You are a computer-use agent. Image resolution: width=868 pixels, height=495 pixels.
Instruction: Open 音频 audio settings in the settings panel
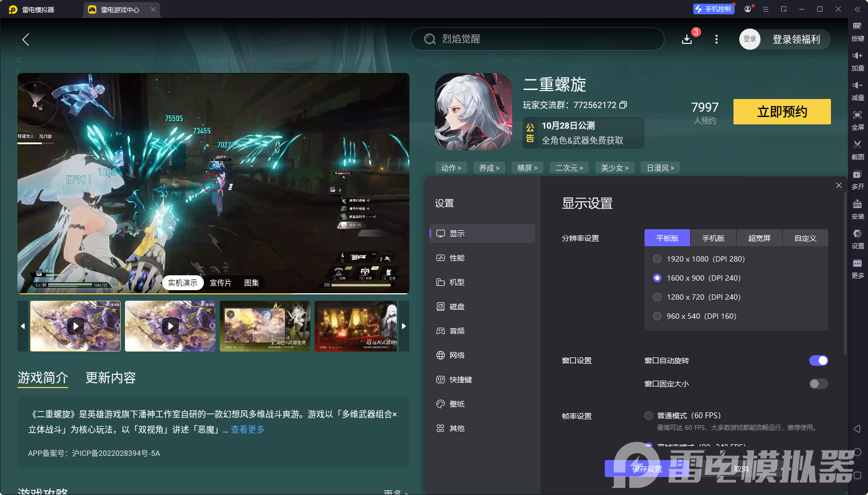point(457,330)
